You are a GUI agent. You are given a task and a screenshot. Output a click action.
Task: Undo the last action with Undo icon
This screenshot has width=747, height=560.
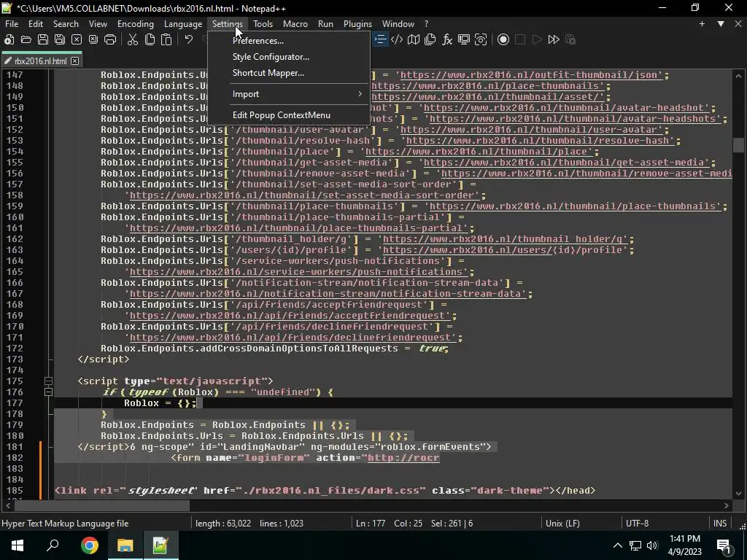point(189,39)
